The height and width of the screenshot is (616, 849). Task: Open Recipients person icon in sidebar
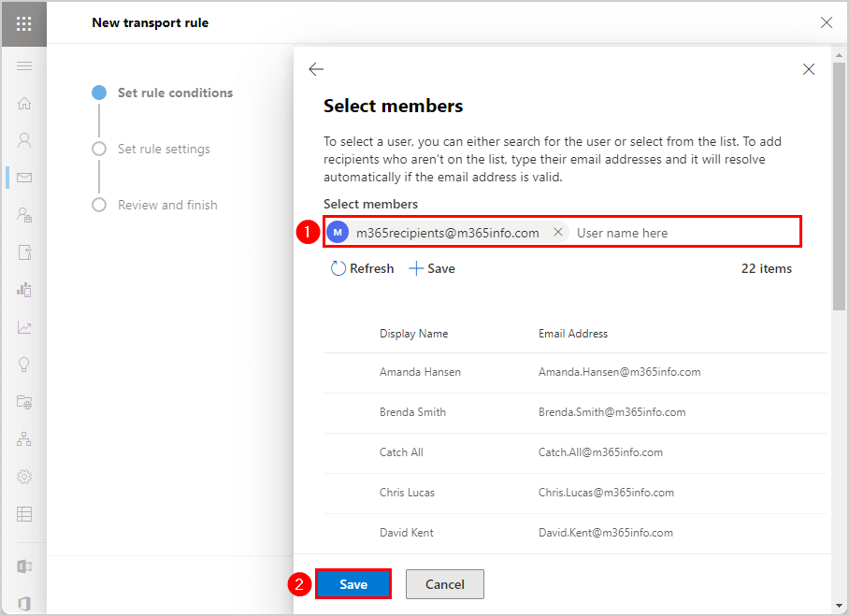tap(23, 140)
